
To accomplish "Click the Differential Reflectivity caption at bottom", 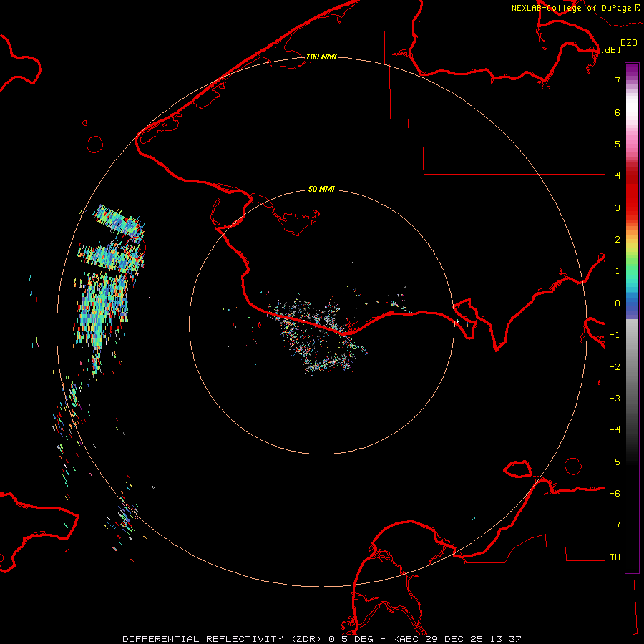I will click(321, 639).
